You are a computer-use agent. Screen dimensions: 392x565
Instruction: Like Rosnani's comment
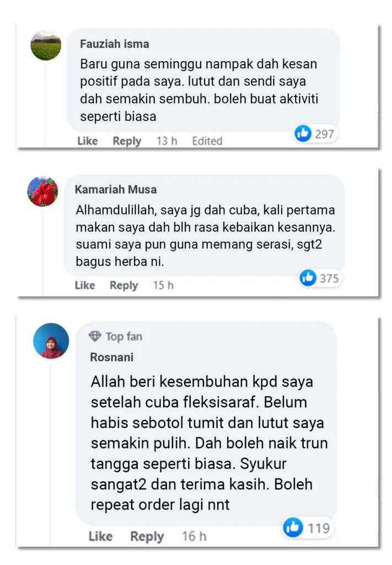point(100,536)
